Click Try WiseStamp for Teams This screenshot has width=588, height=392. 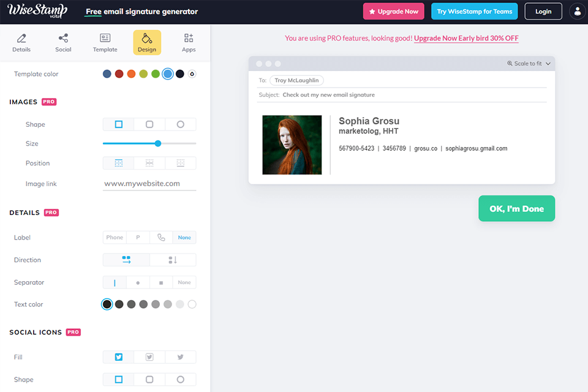tap(474, 11)
